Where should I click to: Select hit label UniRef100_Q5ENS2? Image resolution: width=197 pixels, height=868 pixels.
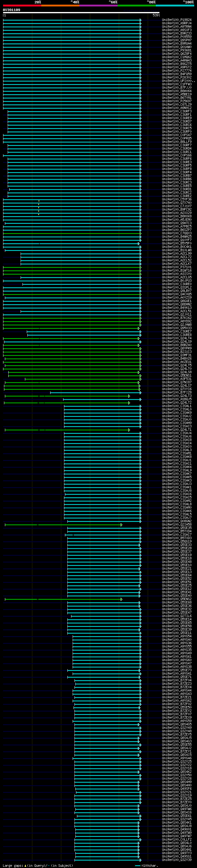coord(177,599)
